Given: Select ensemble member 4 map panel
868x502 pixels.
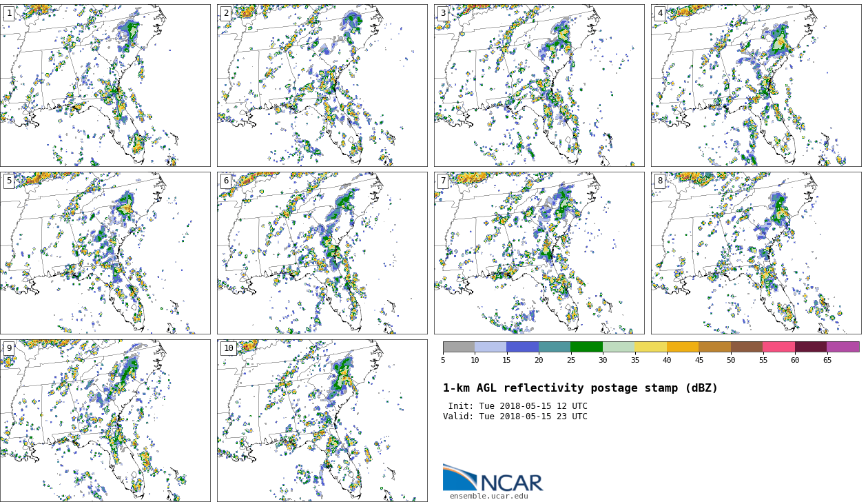Looking at the screenshot, I should (756, 86).
